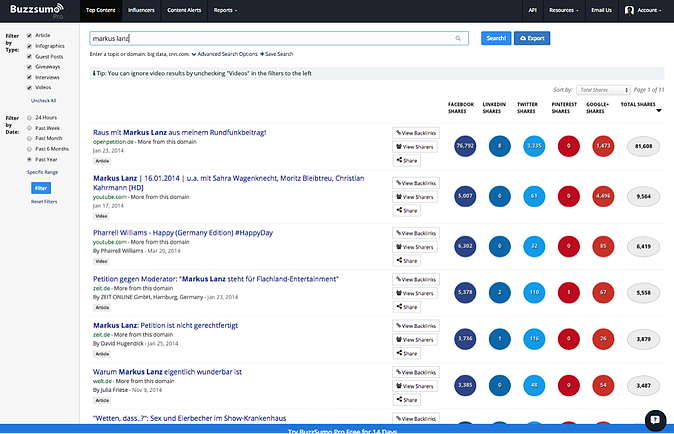Open Raus mit Markus Lanz article link

(x=180, y=132)
